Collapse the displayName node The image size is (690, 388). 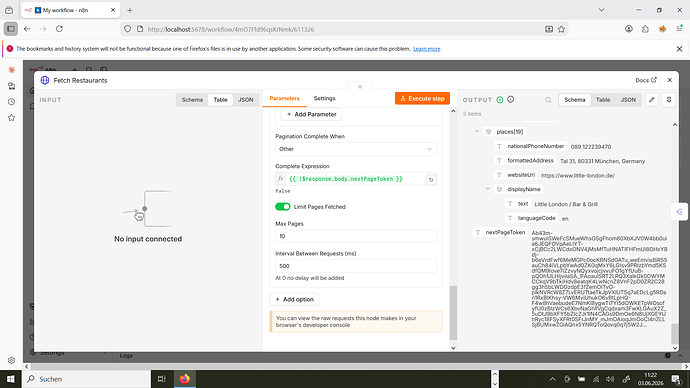click(x=488, y=189)
